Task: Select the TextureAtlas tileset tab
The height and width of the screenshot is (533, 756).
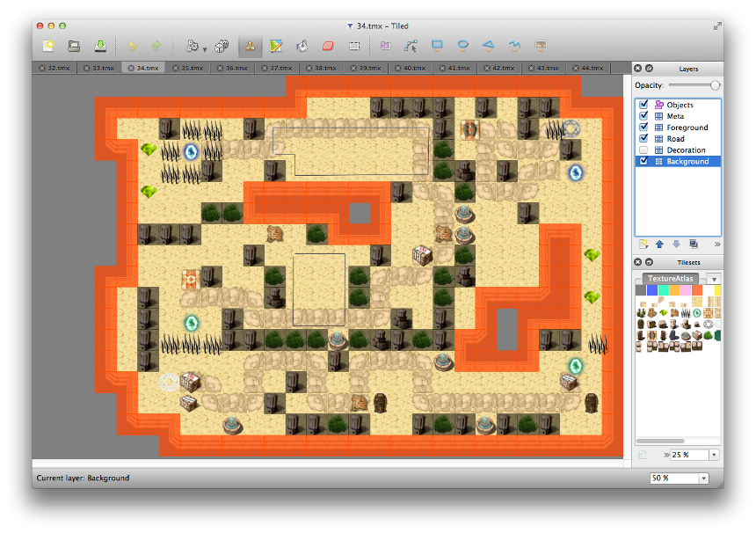Action: (670, 278)
